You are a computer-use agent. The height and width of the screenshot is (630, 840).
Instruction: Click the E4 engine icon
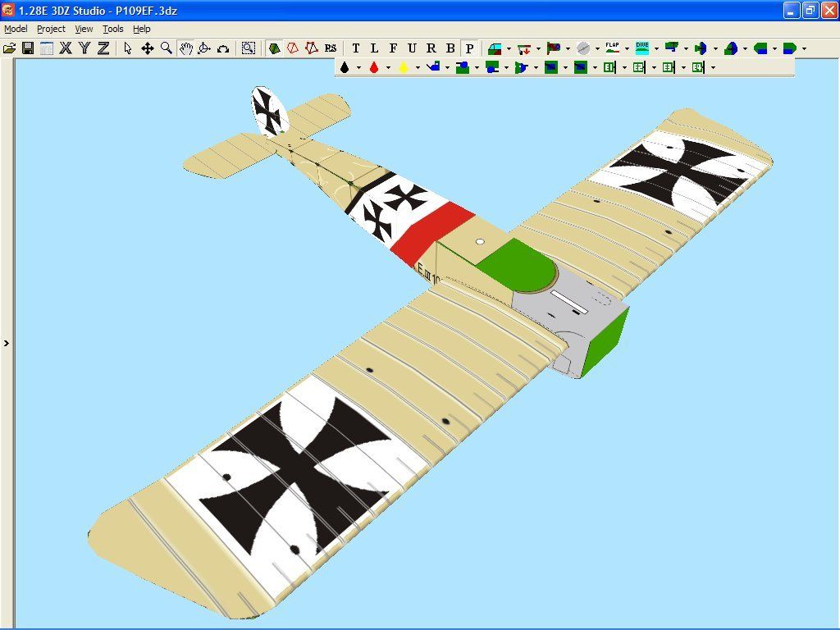698,67
